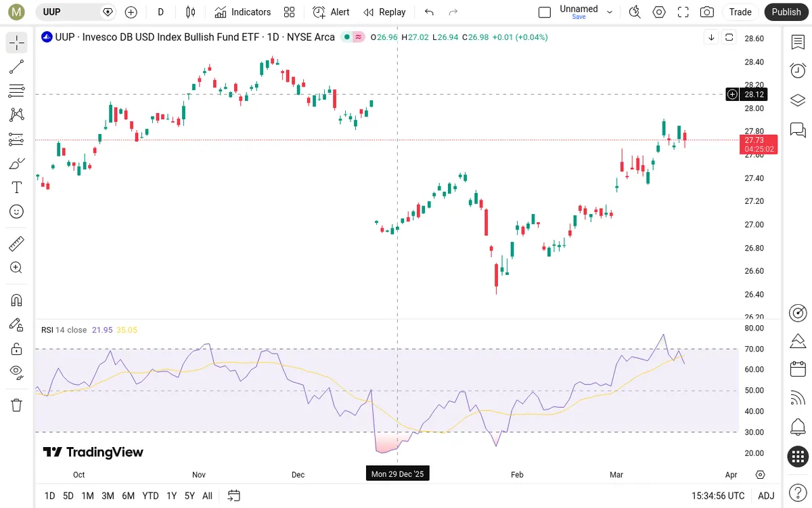Open the calendar panel
This screenshot has height=508, width=812.
(798, 369)
